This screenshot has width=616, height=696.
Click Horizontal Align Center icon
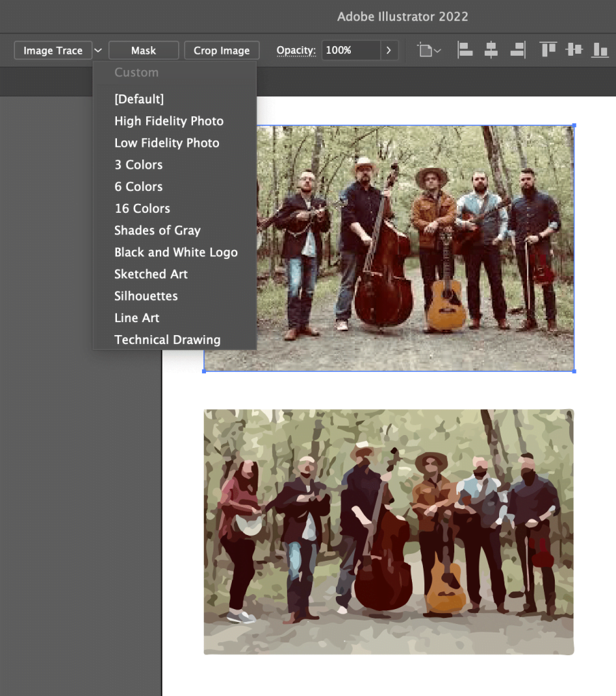point(491,50)
